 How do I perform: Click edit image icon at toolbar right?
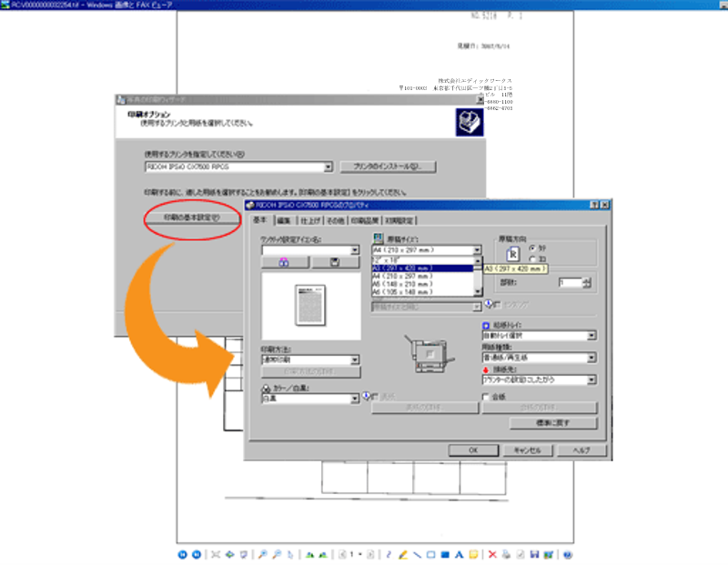click(x=549, y=554)
